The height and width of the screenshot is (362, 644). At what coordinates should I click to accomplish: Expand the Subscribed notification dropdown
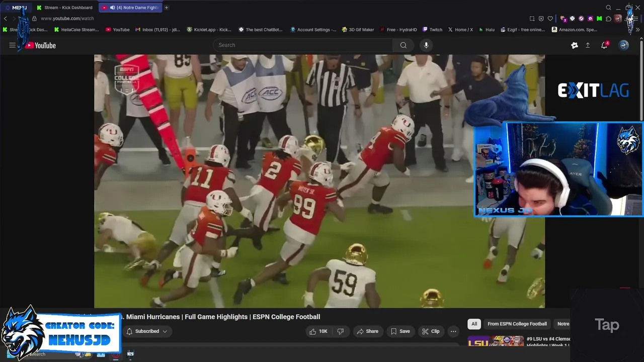click(146, 331)
